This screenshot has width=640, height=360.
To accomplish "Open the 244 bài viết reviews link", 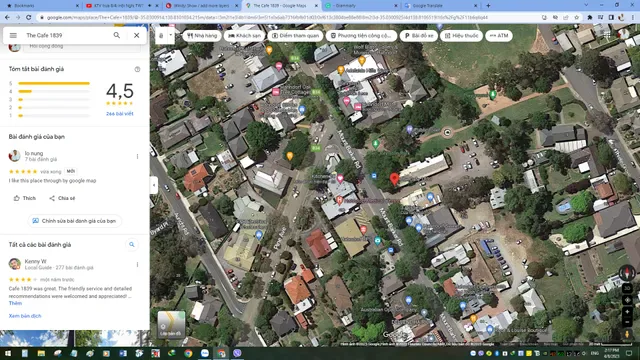I will click(x=120, y=114).
